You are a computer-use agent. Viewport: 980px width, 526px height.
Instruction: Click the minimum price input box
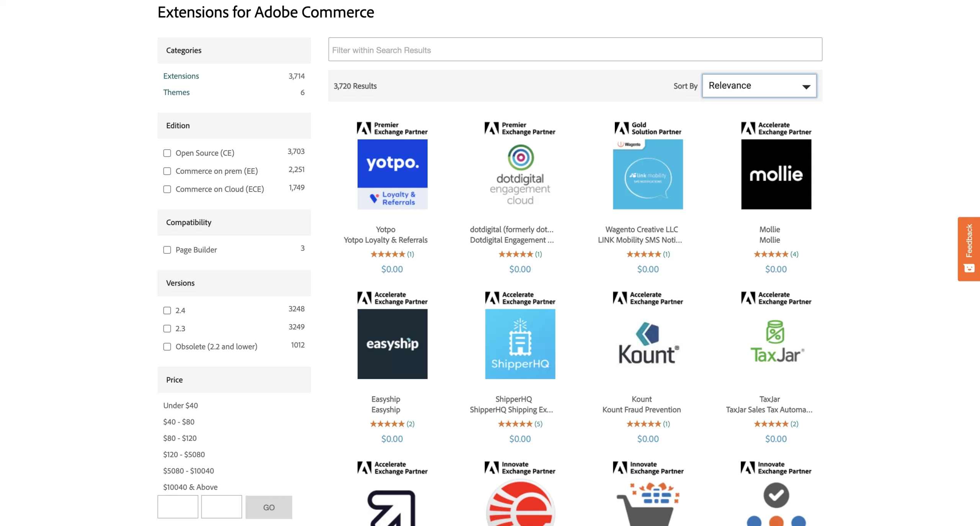point(177,507)
